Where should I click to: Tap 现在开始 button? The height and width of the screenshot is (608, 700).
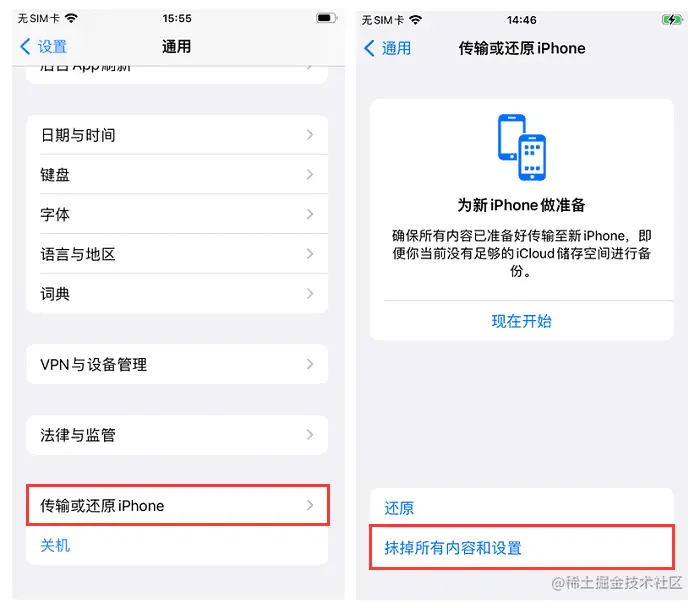tap(521, 321)
